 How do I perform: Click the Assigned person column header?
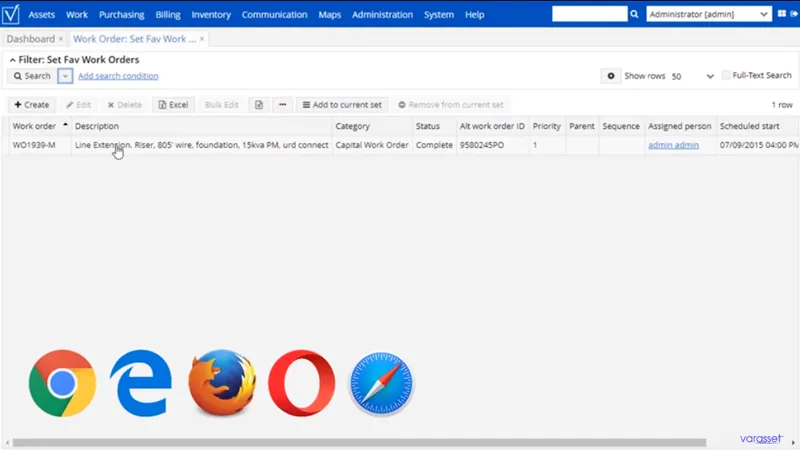(x=680, y=126)
